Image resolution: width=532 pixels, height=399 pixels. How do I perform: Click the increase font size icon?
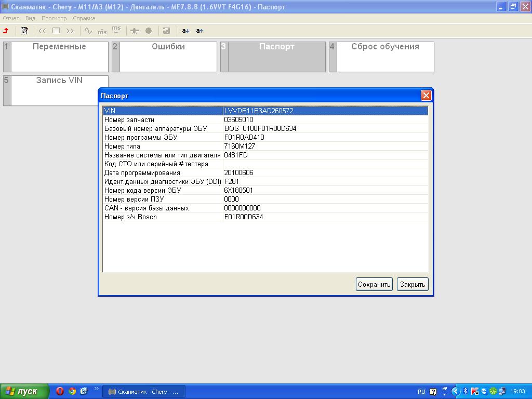tap(199, 31)
